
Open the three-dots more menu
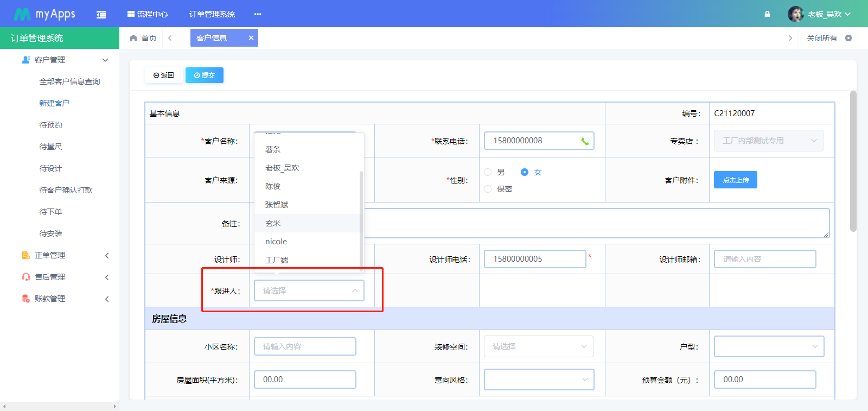pos(258,14)
